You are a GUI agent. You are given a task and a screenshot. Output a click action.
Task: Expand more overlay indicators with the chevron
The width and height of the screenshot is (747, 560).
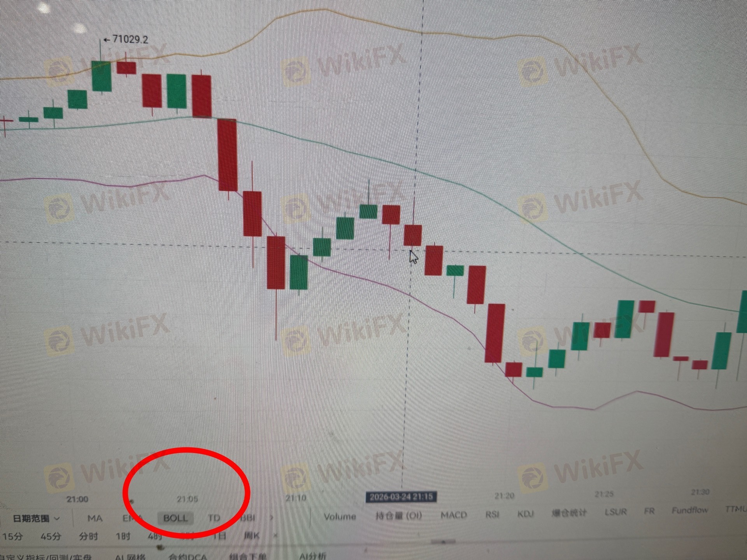click(x=272, y=518)
